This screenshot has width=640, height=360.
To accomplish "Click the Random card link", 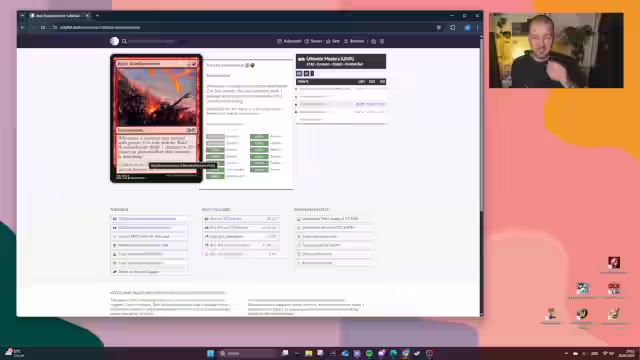I will point(353,41).
